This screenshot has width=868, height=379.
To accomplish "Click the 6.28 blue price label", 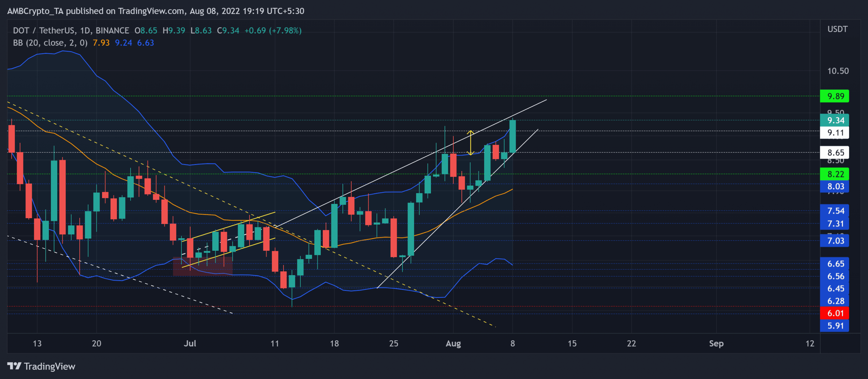I will click(x=834, y=301).
